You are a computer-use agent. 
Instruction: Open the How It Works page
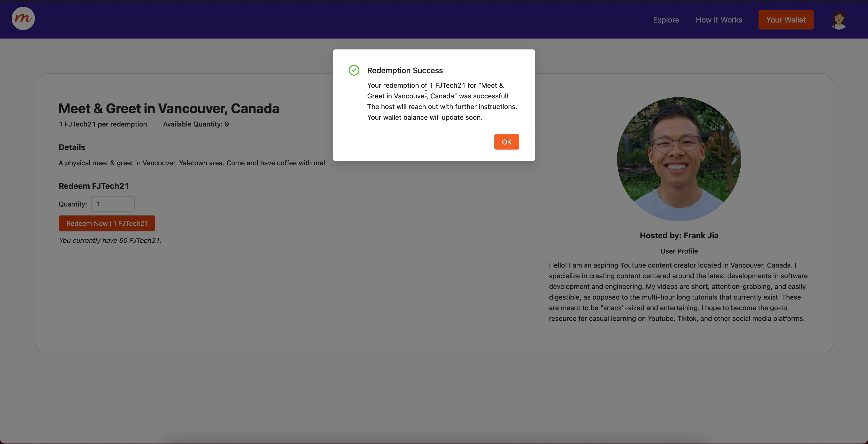(719, 20)
